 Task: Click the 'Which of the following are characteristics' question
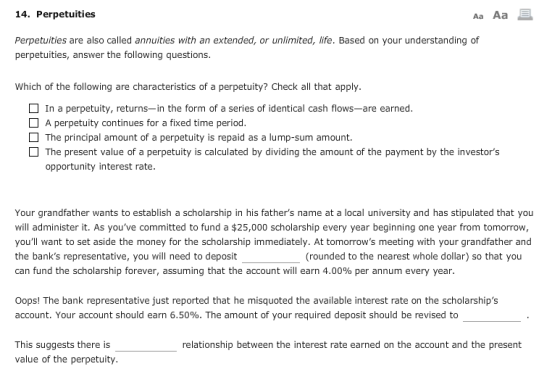tap(188, 87)
